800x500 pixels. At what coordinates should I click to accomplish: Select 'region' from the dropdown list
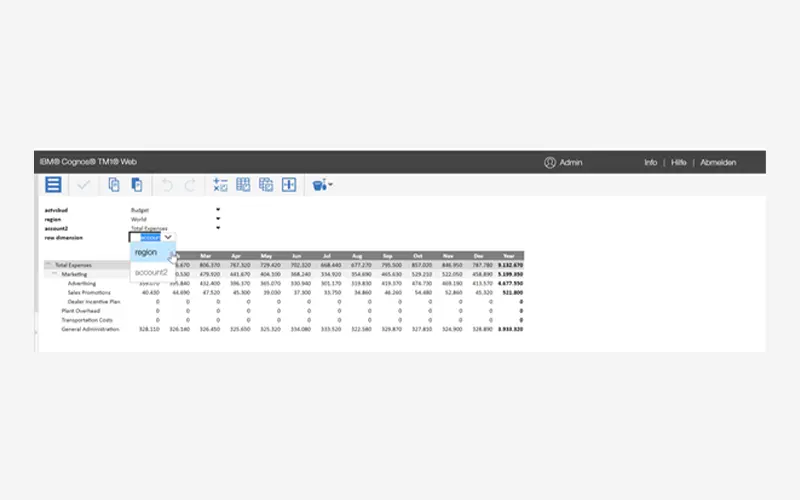146,253
